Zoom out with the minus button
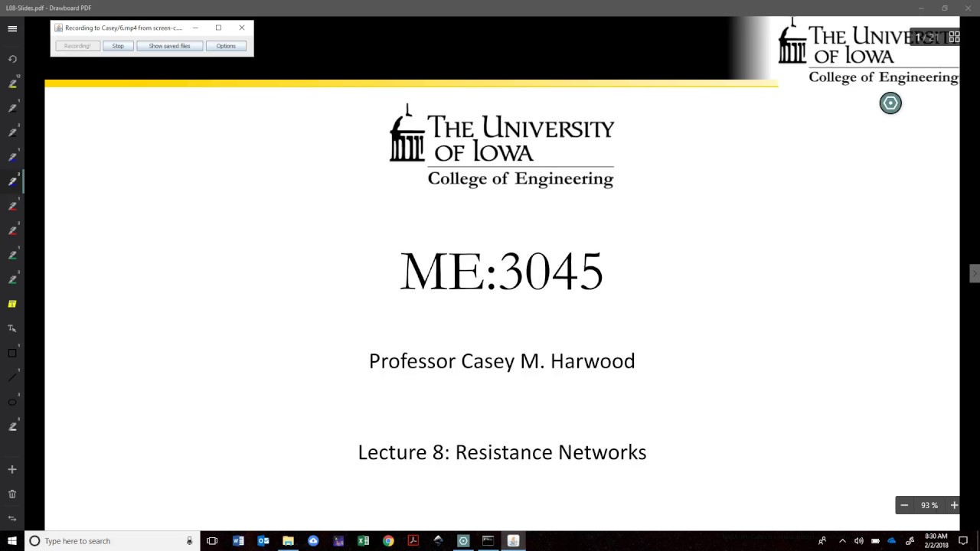Image resolution: width=980 pixels, height=551 pixels. pos(904,505)
